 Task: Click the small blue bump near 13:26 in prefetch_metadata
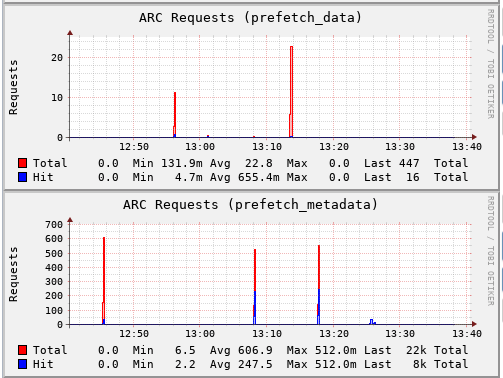tap(372, 322)
